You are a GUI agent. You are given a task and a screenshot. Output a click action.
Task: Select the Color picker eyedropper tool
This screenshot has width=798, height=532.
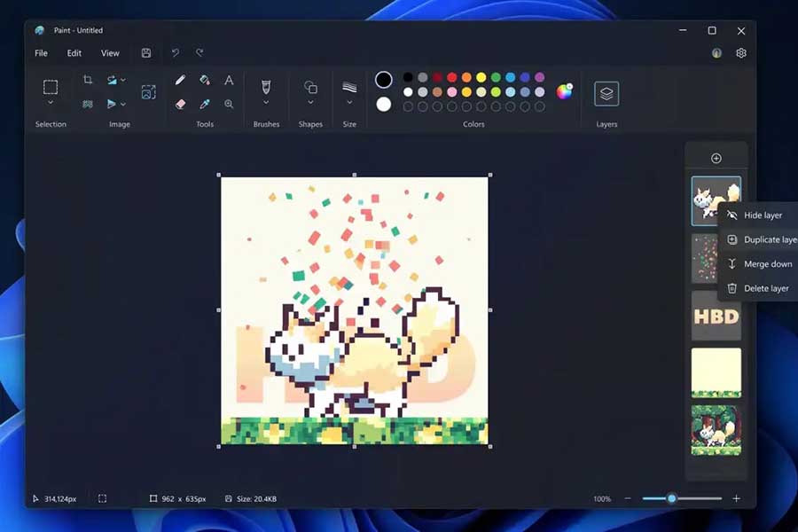tap(205, 104)
